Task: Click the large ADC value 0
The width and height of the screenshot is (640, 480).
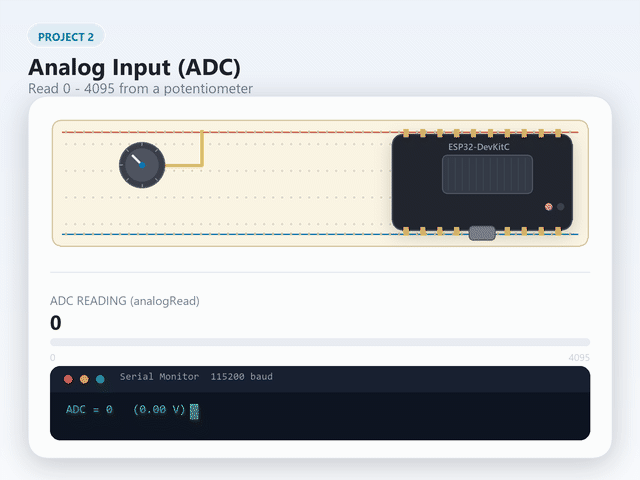Action: 56,323
